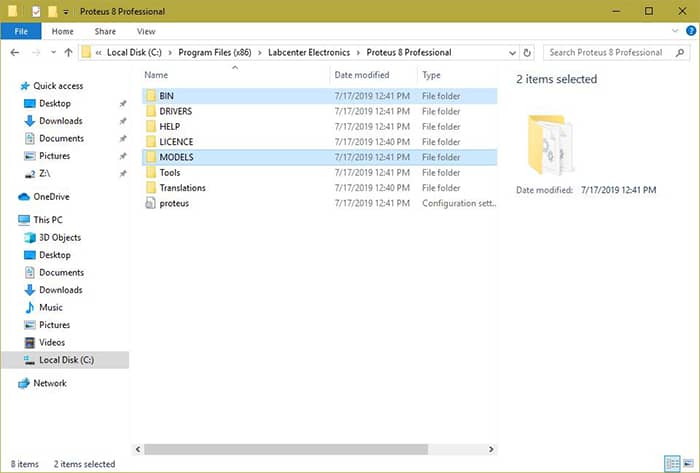Image resolution: width=700 pixels, height=473 pixels.
Task: Open the Help question mark icon
Action: (691, 31)
